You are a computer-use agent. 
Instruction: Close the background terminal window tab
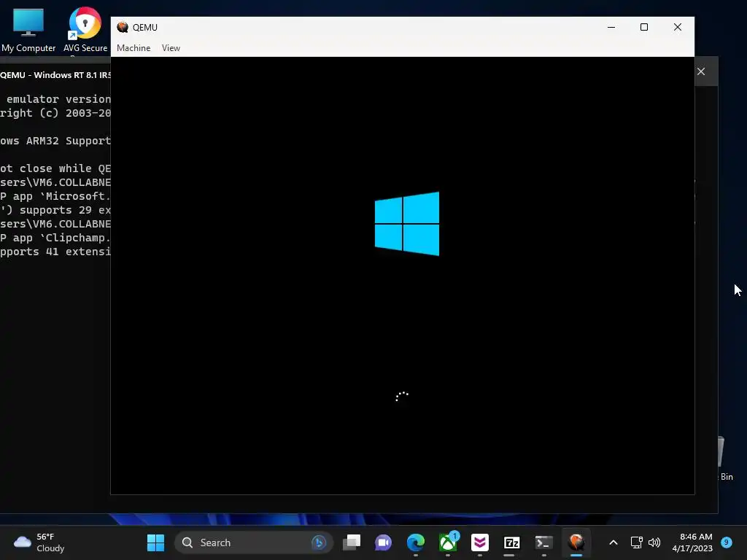pyautogui.click(x=701, y=71)
